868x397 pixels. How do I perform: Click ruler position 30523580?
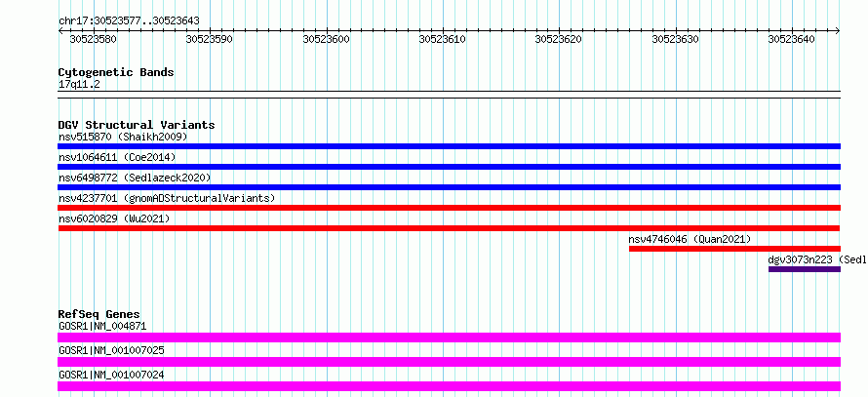tap(93, 39)
